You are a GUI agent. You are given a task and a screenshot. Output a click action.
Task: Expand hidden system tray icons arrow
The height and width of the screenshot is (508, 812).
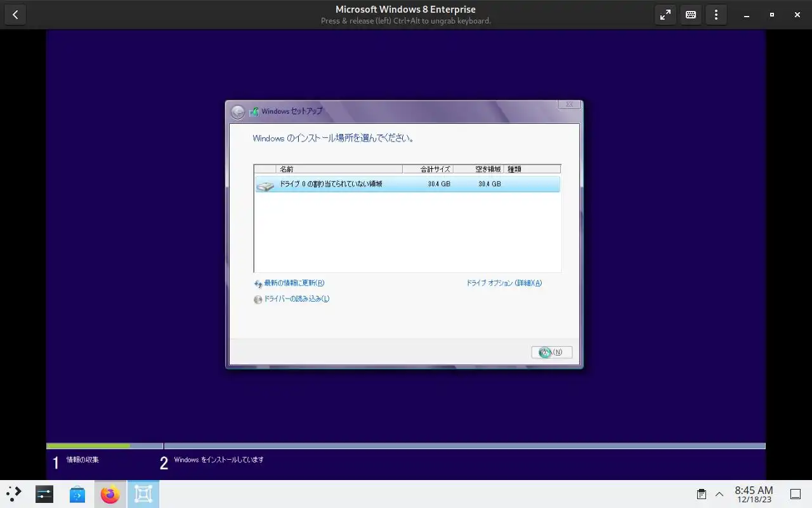point(719,494)
